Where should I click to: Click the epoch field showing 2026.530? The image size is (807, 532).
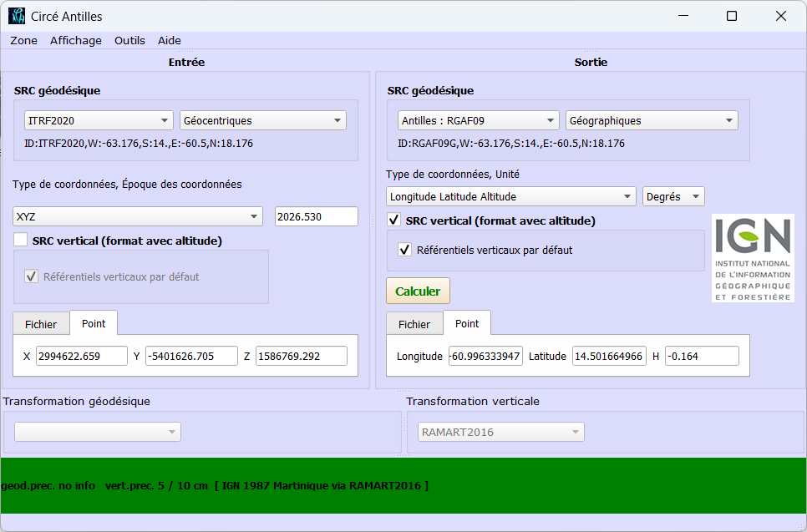[317, 216]
